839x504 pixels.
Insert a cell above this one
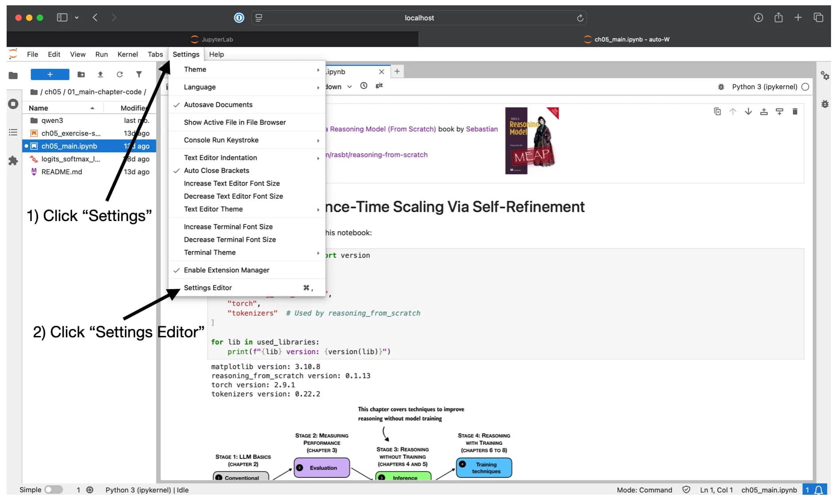point(764,111)
